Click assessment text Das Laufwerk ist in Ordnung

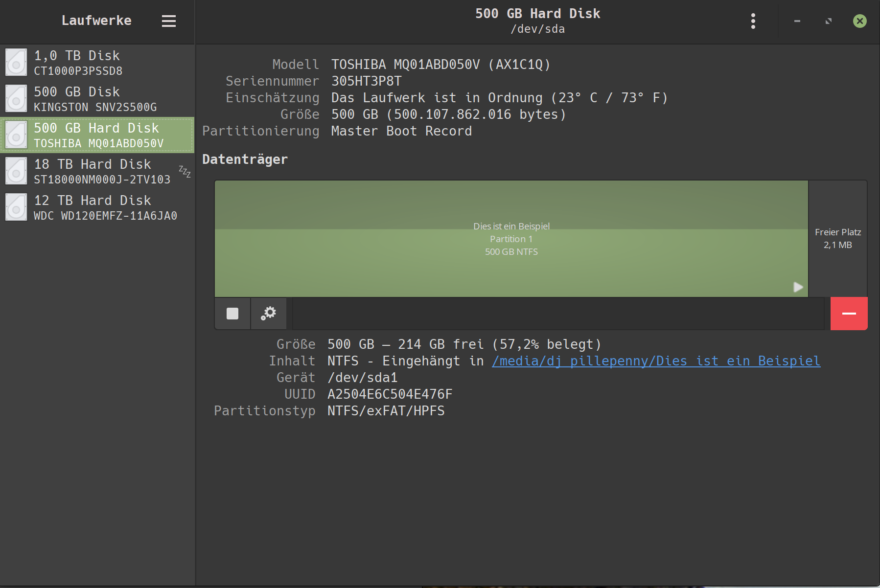tap(500, 98)
